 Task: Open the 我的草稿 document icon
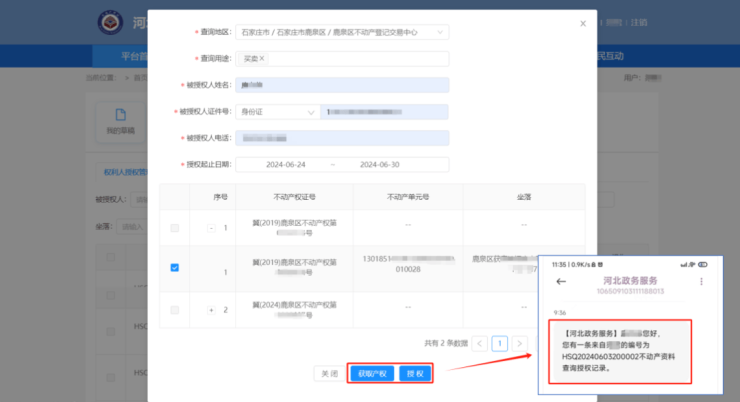click(x=119, y=114)
